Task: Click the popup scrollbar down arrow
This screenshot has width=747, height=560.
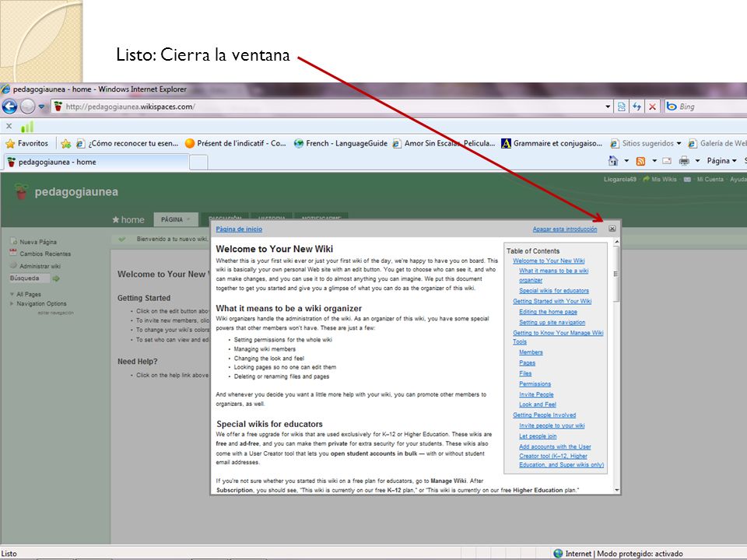Action: [x=616, y=490]
